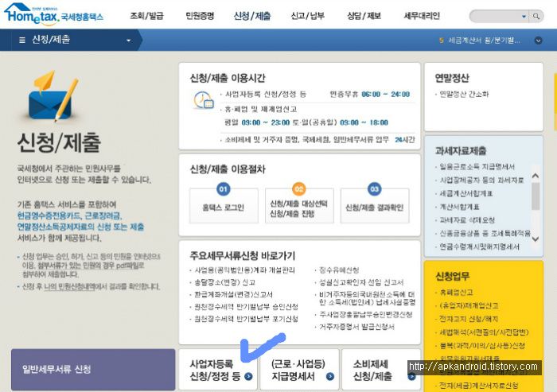Open 비거주자등의국내원천소득 납세사실증명 link
Screen dimensions: 557x392
(367, 298)
